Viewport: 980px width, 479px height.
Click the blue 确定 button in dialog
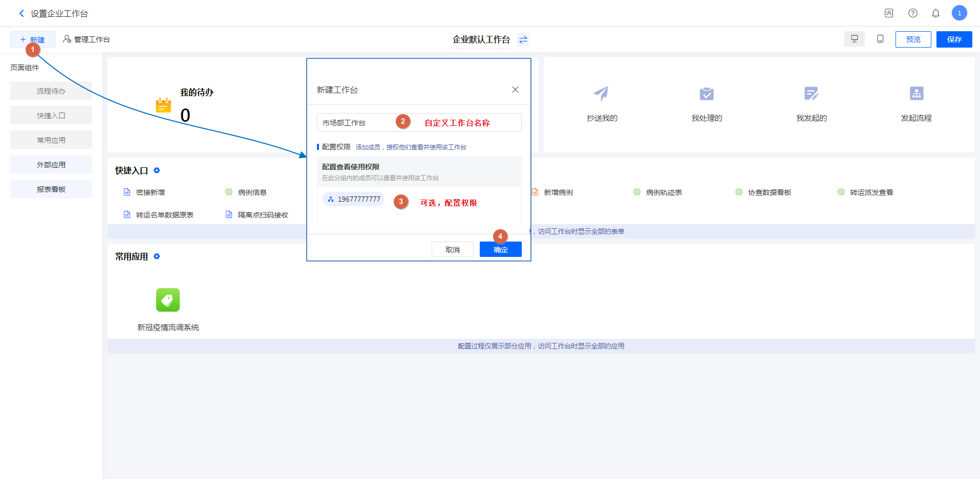[500, 250]
